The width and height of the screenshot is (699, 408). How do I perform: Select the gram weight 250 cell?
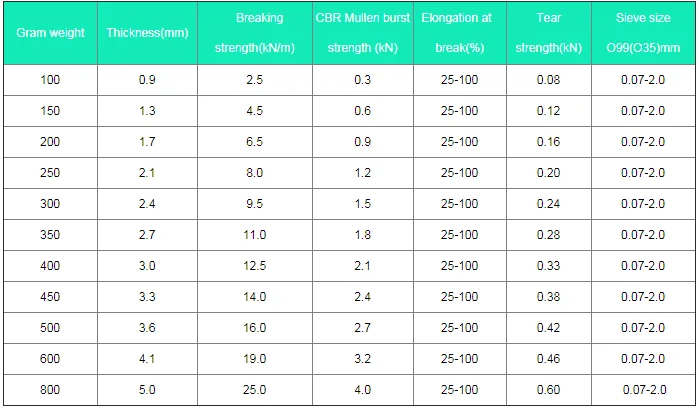(x=50, y=173)
